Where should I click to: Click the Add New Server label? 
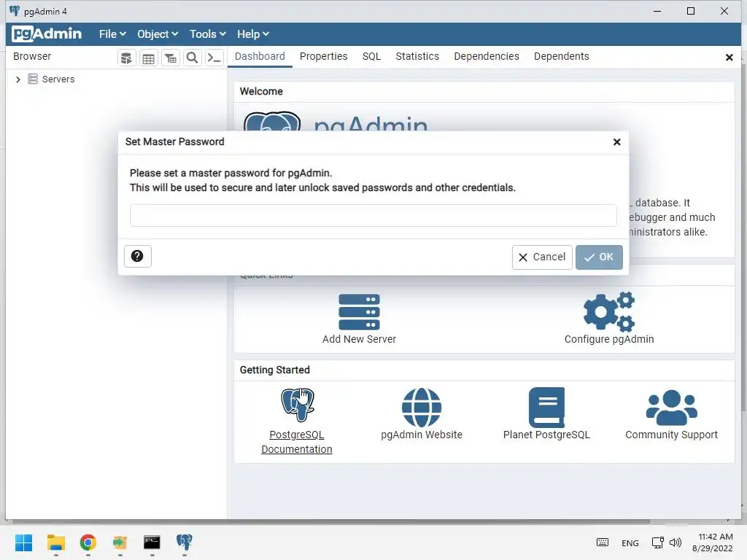click(x=359, y=339)
